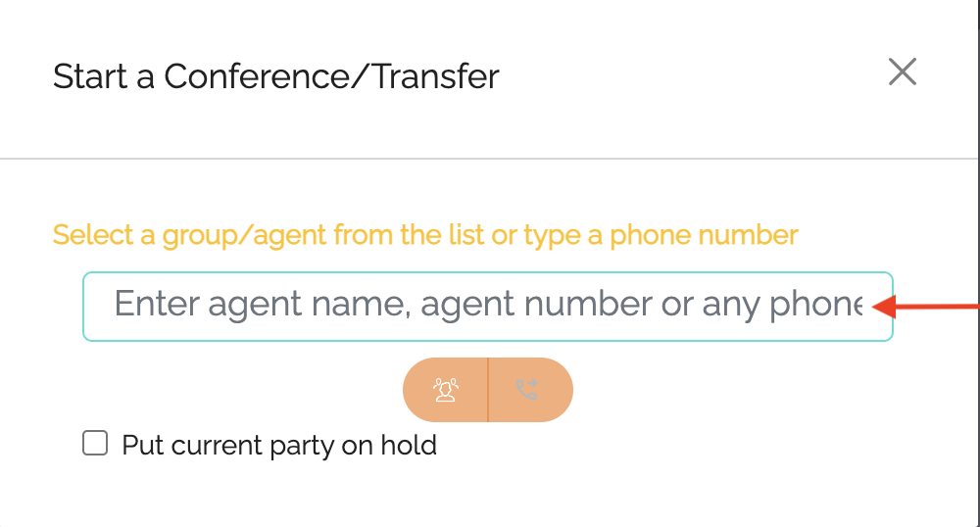The height and width of the screenshot is (527, 980).
Task: Close the Start a Conference/Transfer dialog
Action: click(903, 72)
